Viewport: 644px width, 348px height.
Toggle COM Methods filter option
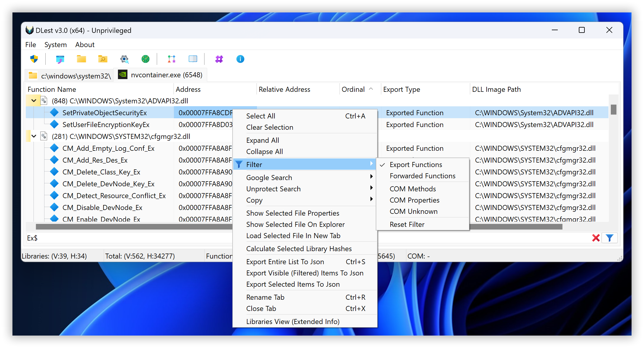pos(413,189)
